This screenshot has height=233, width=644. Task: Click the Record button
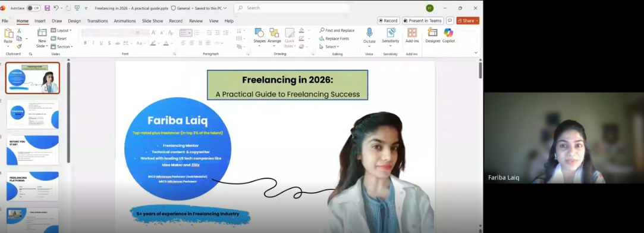coord(388,21)
